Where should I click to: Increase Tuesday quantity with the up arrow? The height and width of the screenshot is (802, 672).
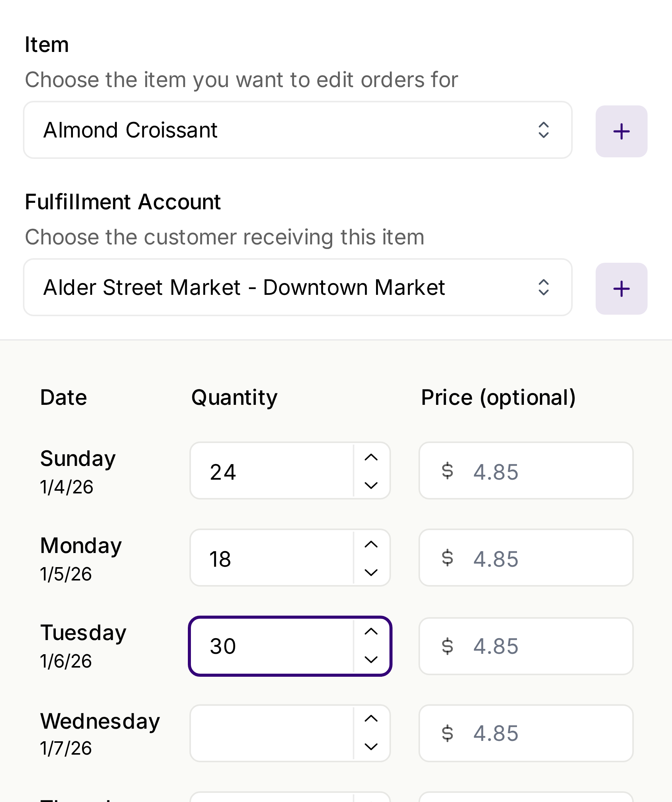pyautogui.click(x=371, y=631)
